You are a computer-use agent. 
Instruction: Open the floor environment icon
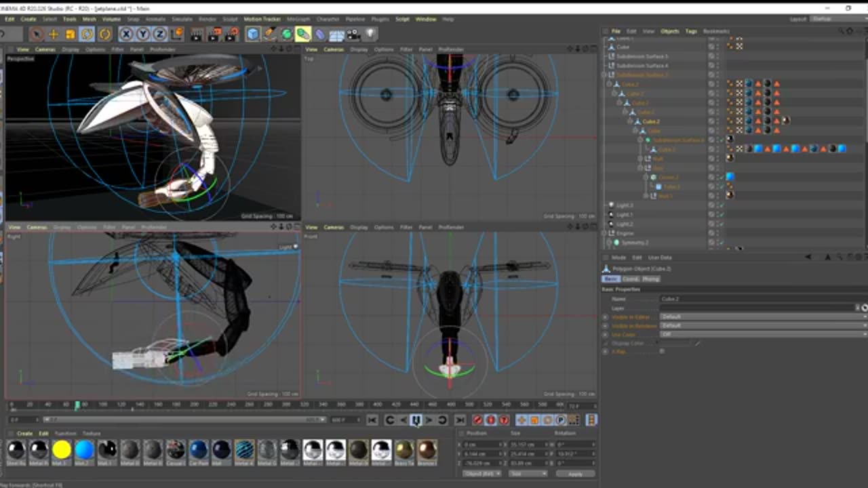tap(336, 34)
